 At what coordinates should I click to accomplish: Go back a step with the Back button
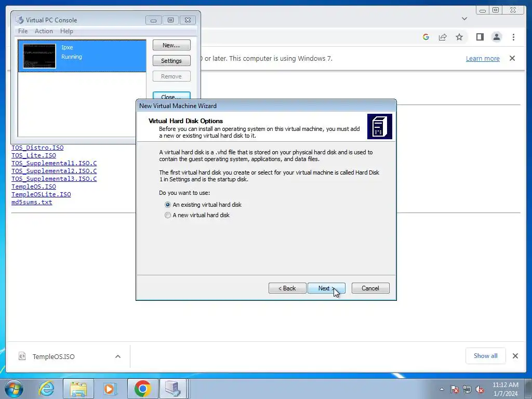click(x=287, y=288)
